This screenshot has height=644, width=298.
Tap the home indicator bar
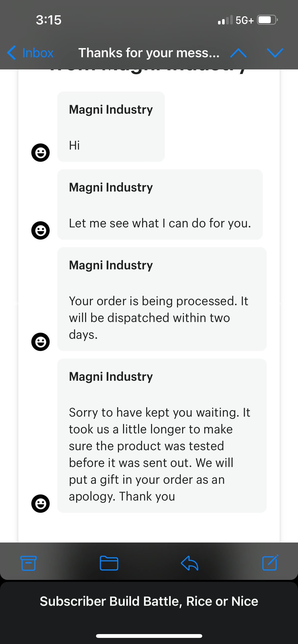149,636
